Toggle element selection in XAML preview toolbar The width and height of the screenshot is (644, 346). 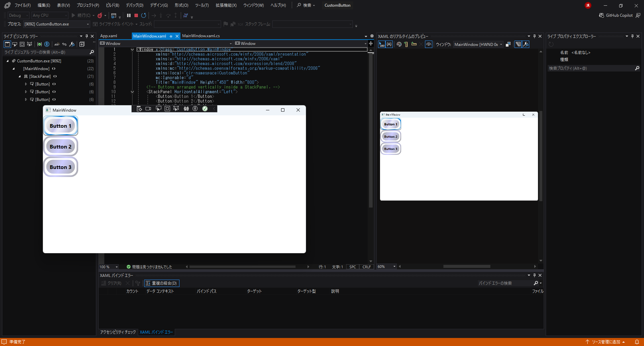pos(382,44)
